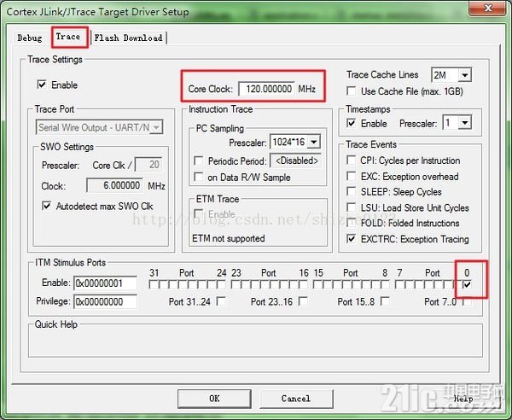Check Port 15..8 privilege checkbox
The width and height of the screenshot is (512, 420).
pyautogui.click(x=386, y=301)
